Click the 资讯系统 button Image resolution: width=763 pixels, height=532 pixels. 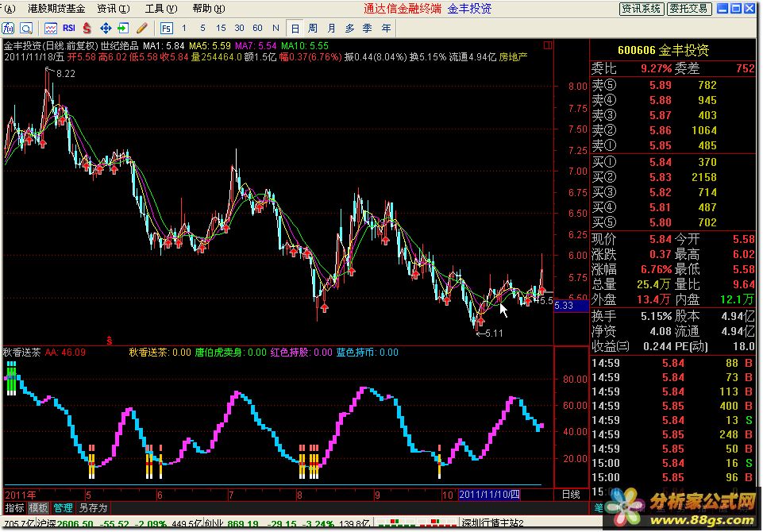(642, 9)
